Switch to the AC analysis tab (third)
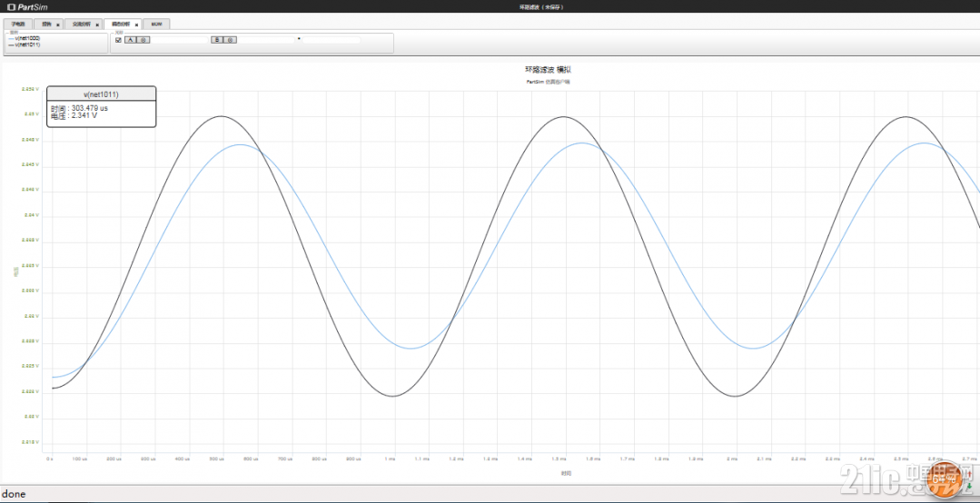Image resolution: width=980 pixels, height=503 pixels. 84,24
